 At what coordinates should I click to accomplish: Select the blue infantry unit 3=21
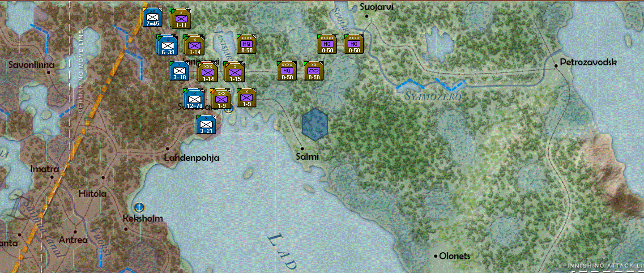[206, 124]
